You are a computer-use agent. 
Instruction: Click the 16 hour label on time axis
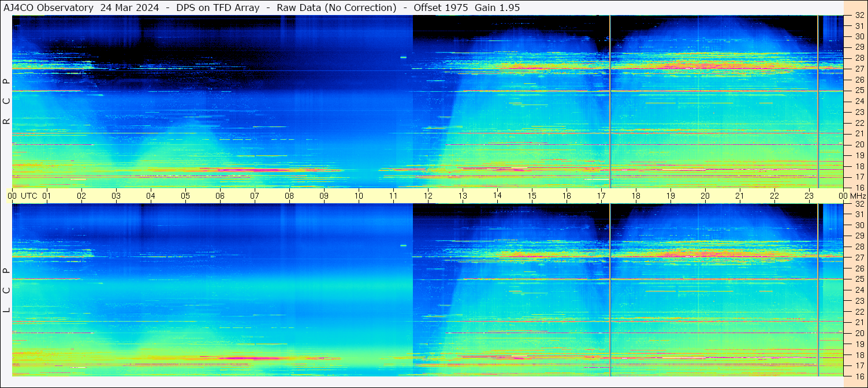click(567, 196)
